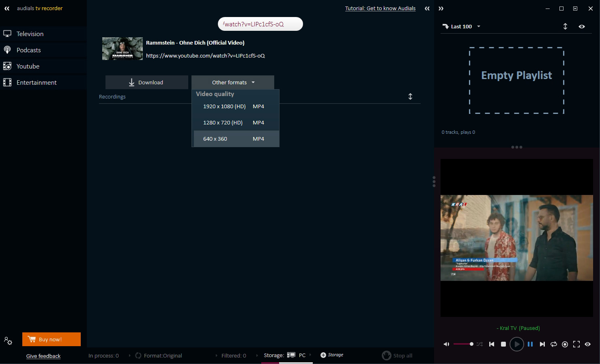Open the Entertainment section
Viewport: 600px width, 364px height.
pyautogui.click(x=43, y=82)
